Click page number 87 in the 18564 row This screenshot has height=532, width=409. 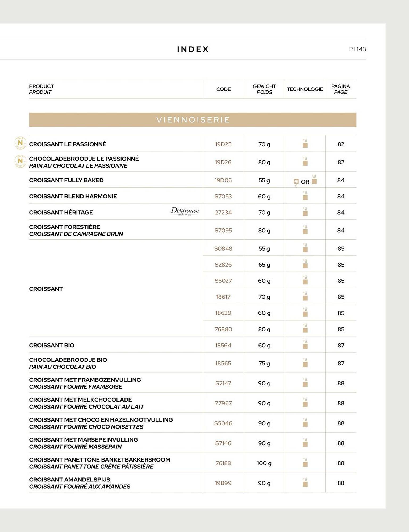341,345
